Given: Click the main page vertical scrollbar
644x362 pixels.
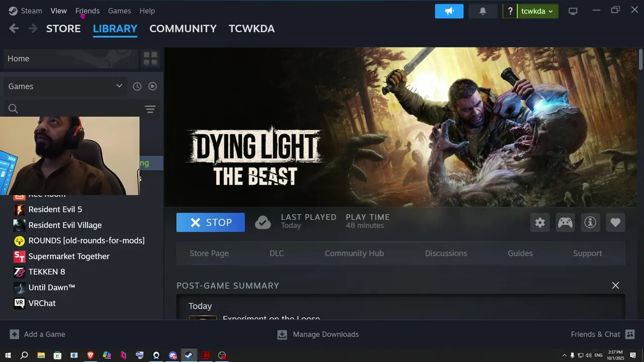Looking at the screenshot, I should point(640,59).
